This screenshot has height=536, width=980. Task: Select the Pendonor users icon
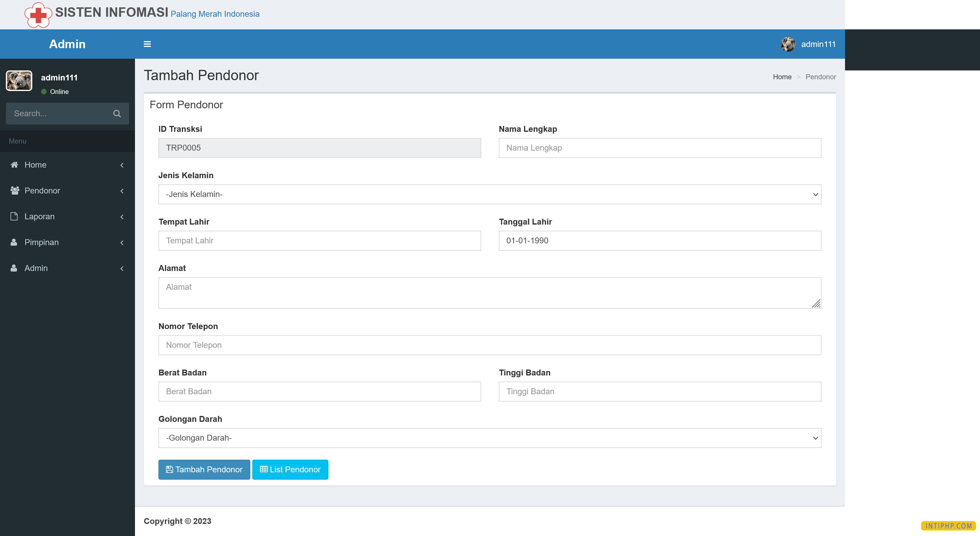click(14, 190)
